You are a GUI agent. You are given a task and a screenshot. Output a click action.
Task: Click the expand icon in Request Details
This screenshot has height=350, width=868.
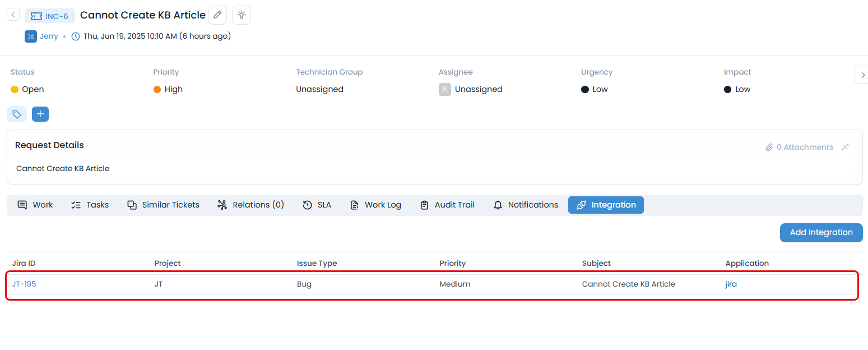pyautogui.click(x=845, y=147)
